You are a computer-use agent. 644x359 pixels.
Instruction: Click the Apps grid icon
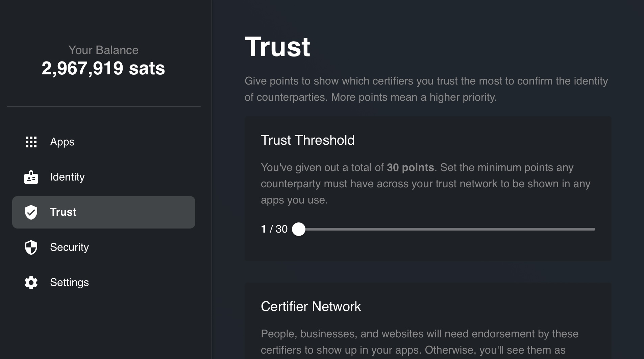click(31, 142)
